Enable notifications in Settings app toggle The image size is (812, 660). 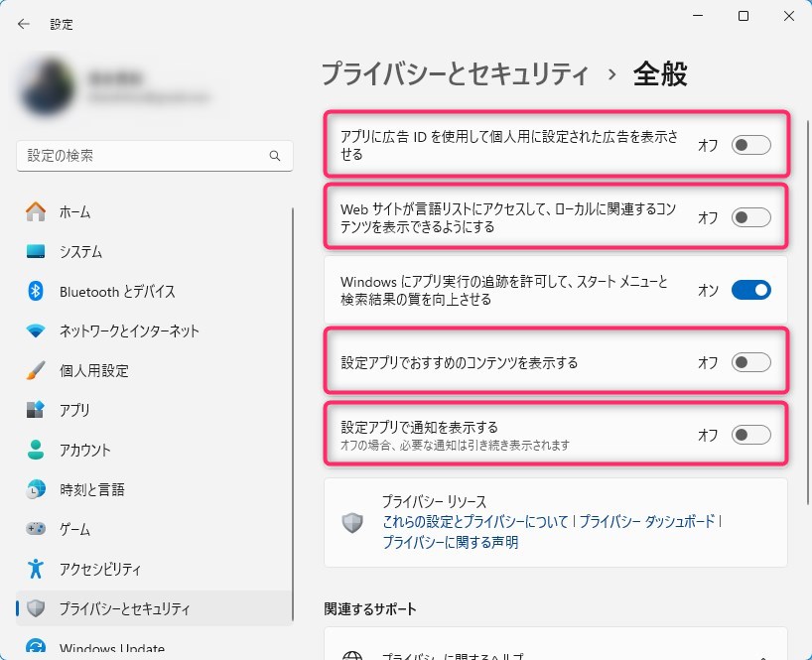(750, 435)
